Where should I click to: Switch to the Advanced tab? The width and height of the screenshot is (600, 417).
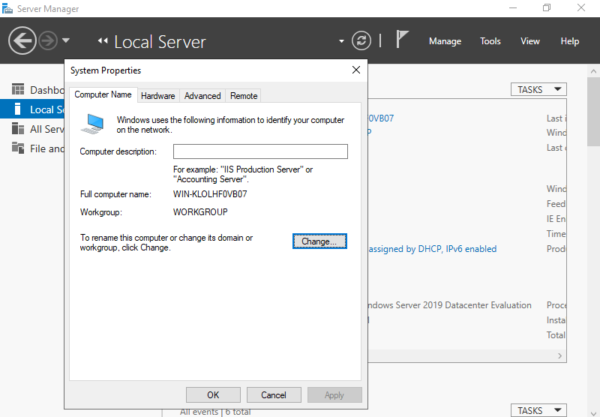(x=202, y=96)
